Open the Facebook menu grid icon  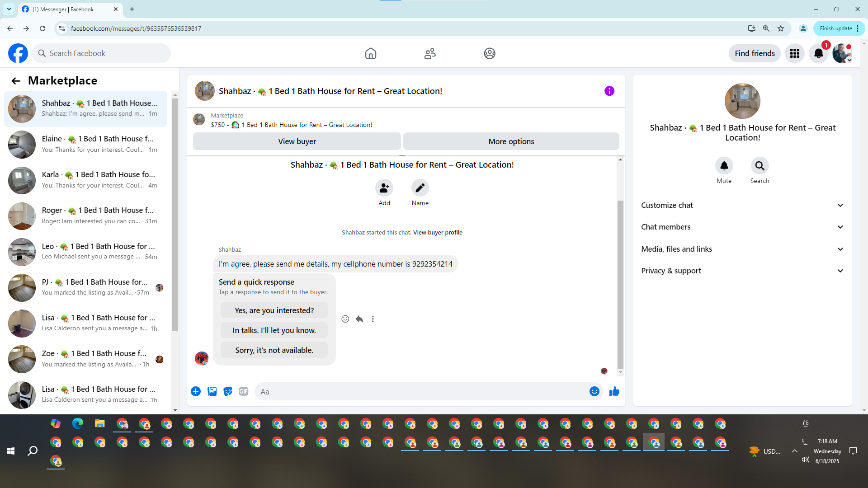pyautogui.click(x=795, y=53)
